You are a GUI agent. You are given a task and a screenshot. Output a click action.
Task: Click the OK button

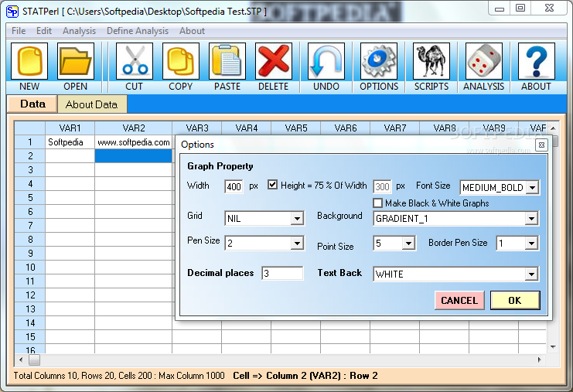pyautogui.click(x=515, y=300)
